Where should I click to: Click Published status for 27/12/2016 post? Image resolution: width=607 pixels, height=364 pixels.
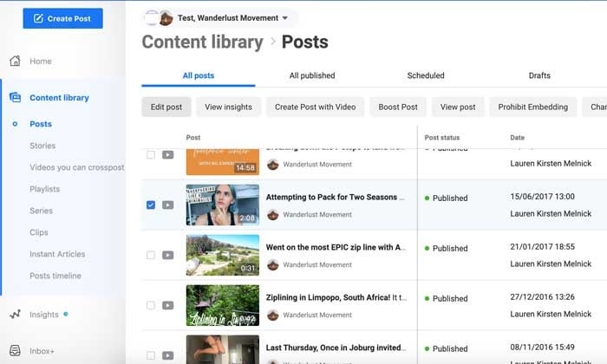click(x=447, y=299)
